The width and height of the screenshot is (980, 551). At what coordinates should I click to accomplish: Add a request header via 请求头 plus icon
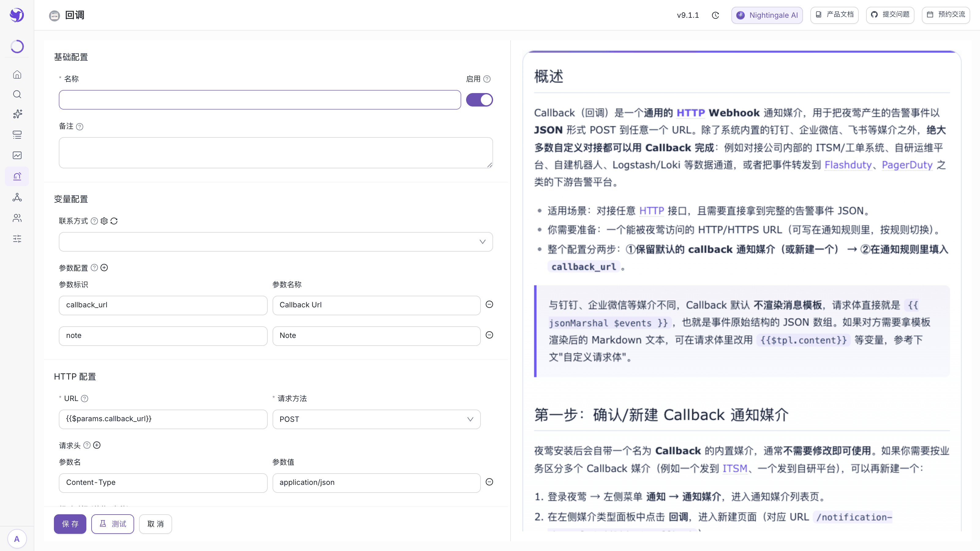pyautogui.click(x=97, y=445)
